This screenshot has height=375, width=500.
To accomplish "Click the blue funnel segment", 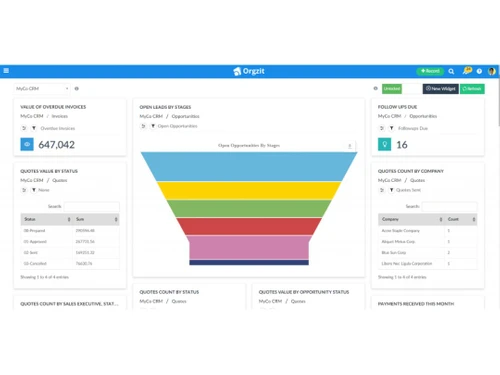I will (249, 166).
